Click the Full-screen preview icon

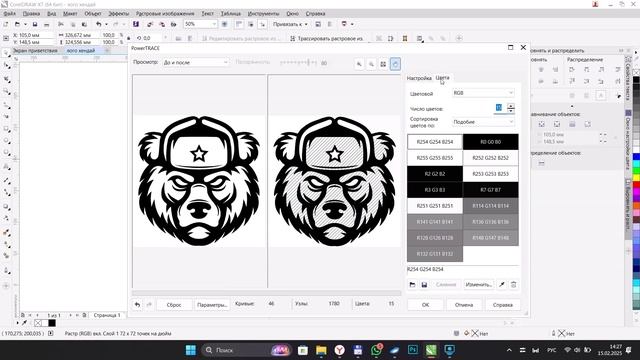[224, 24]
